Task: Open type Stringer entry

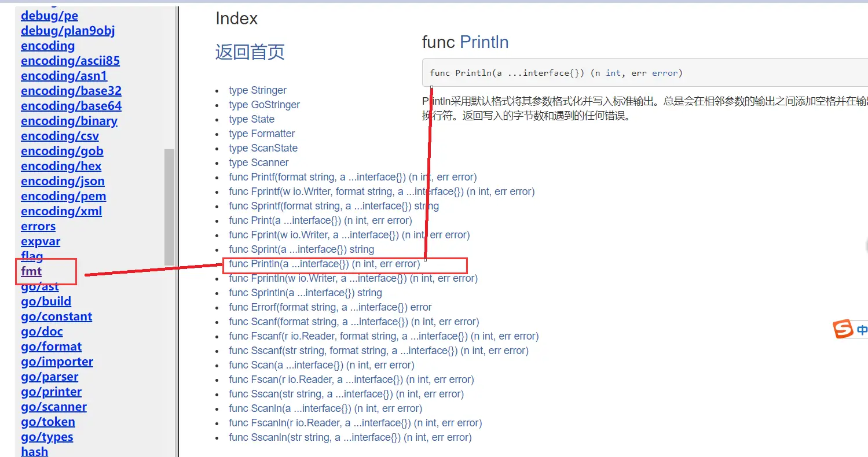Action: 257,90
